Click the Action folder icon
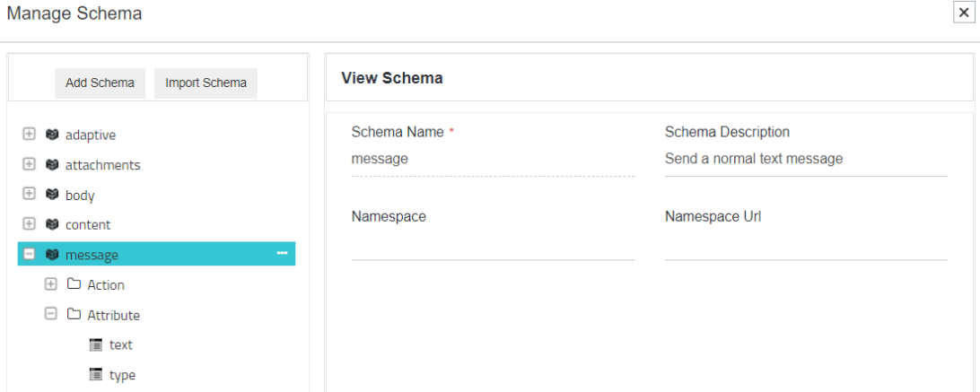Screen dimensions: 980x392 [74, 284]
